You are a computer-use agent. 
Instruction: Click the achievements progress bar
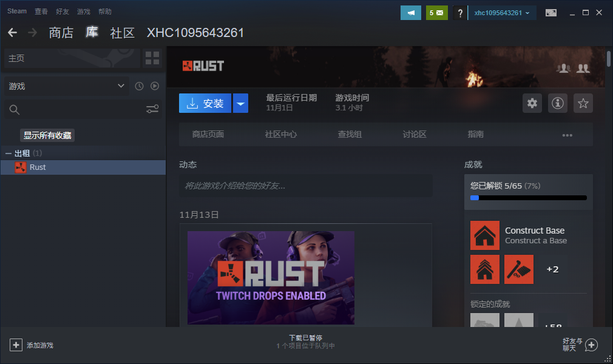(x=529, y=198)
